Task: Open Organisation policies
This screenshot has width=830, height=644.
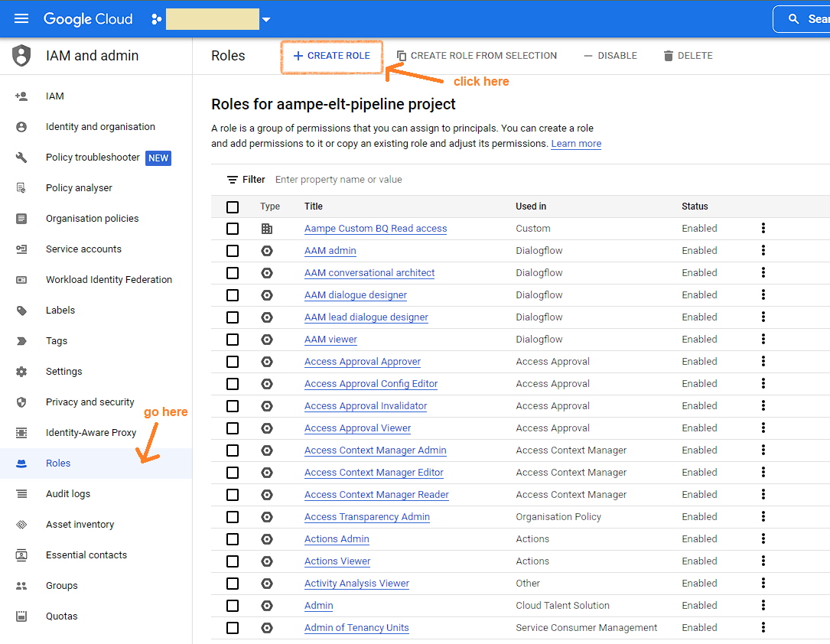Action: pyautogui.click(x=92, y=219)
